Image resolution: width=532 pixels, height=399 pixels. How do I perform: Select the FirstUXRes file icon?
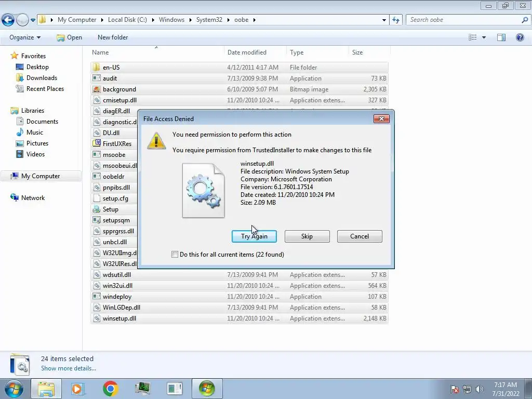pyautogui.click(x=96, y=143)
